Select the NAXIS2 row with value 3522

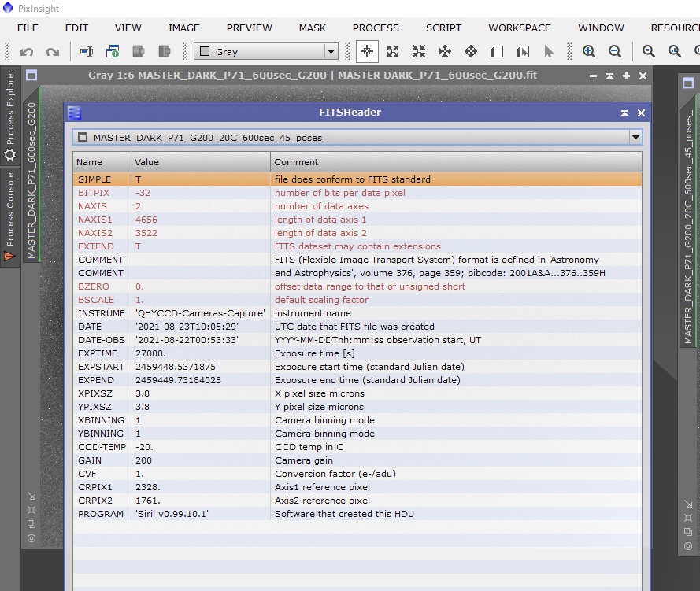click(357, 233)
